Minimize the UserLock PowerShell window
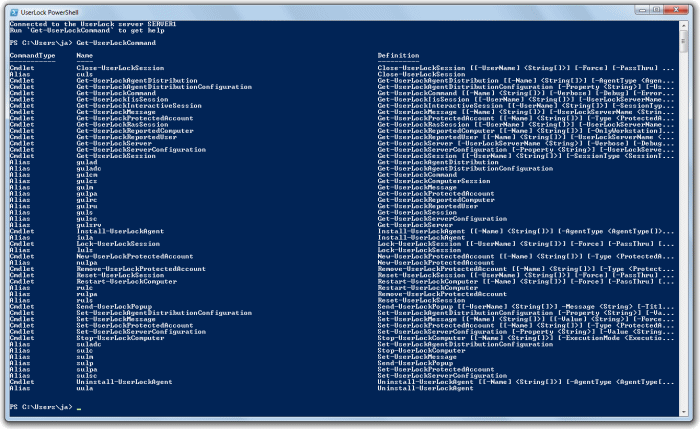This screenshot has height=429, width=700. tap(642, 9)
